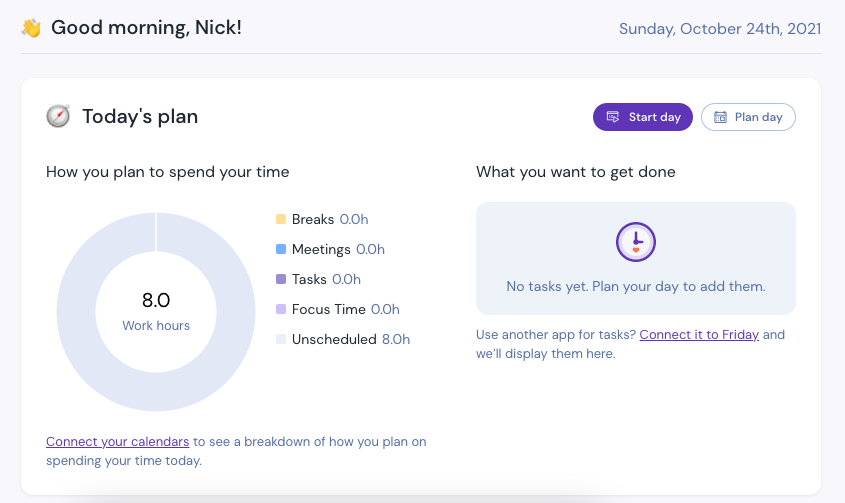Click the calendar icon inside Plan day
Image resolution: width=845 pixels, height=503 pixels.
point(720,117)
